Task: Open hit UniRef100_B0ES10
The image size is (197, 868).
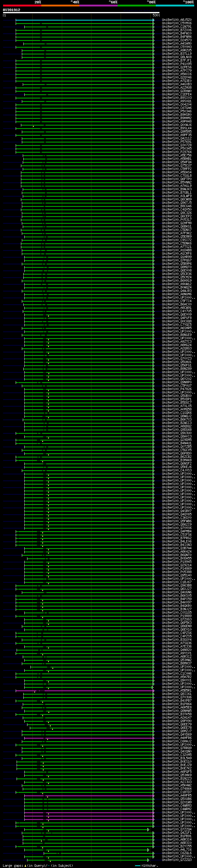Action: pos(177,761)
